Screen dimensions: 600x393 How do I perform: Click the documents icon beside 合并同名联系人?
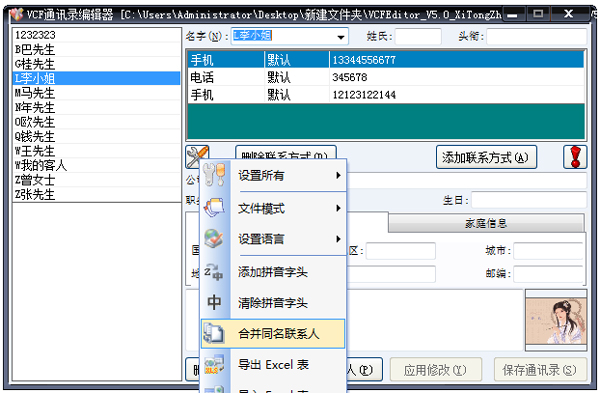(x=214, y=333)
